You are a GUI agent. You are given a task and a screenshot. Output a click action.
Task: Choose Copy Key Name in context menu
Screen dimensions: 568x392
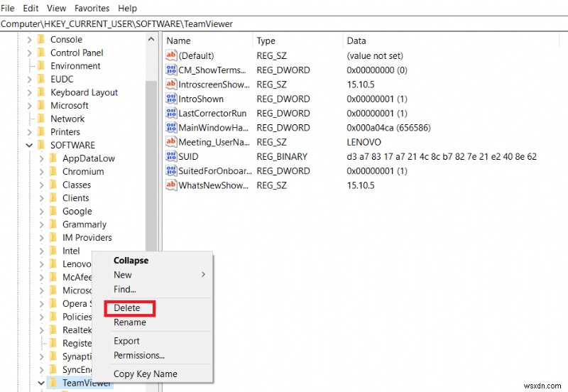coord(146,374)
